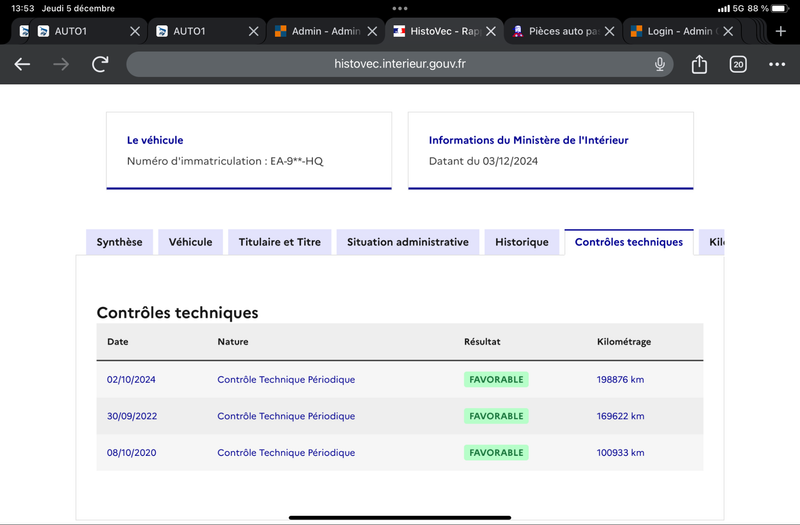Switch to the Admin - Admin browser tab

326,31
